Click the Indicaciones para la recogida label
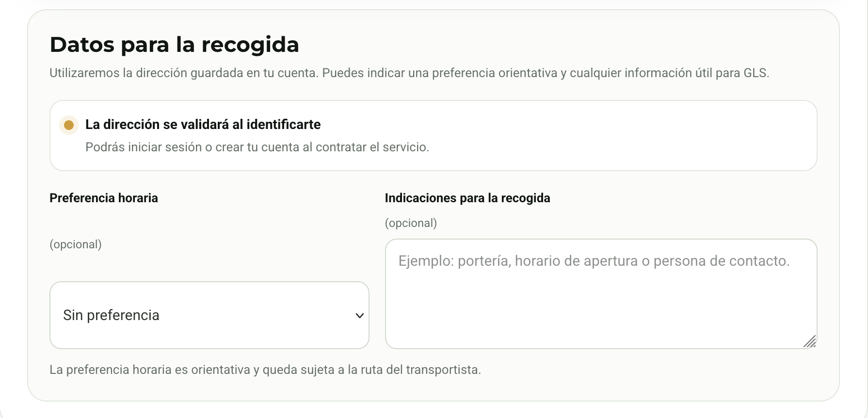The height and width of the screenshot is (418, 868). (x=467, y=198)
